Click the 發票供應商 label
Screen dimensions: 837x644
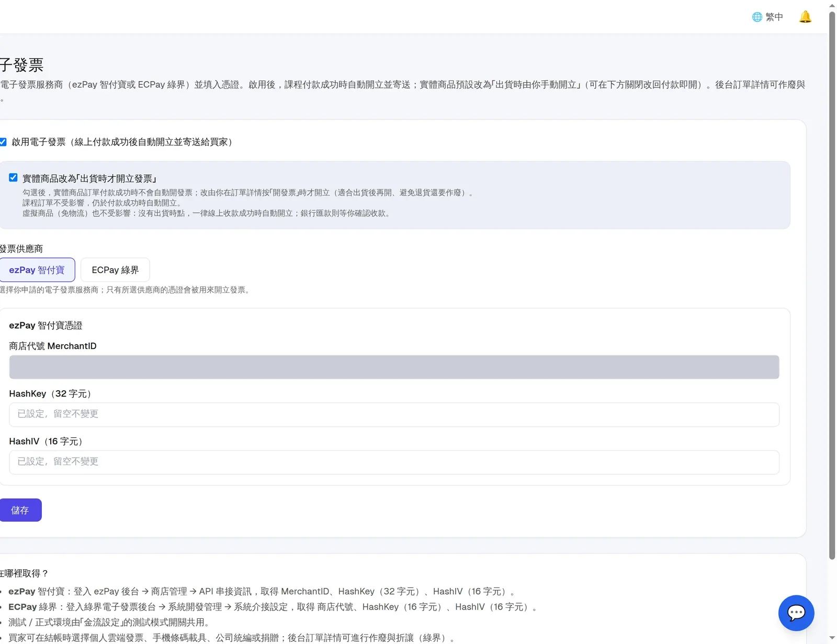click(x=21, y=248)
